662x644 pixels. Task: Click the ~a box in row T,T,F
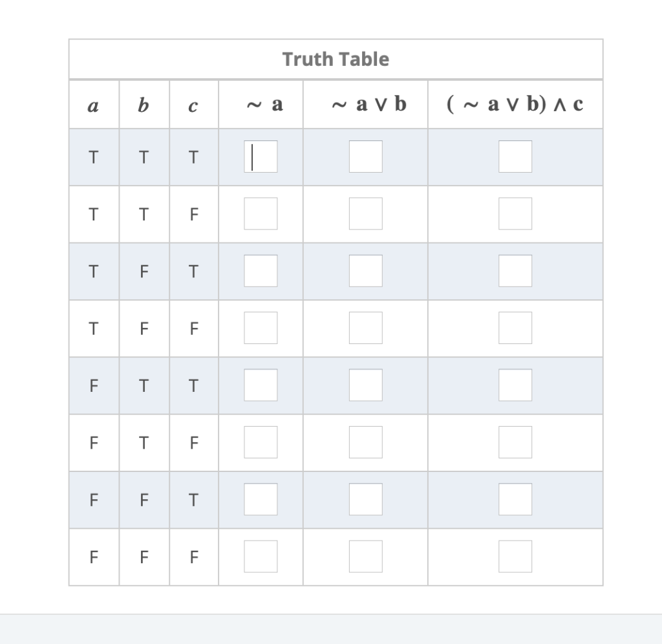[261, 213]
